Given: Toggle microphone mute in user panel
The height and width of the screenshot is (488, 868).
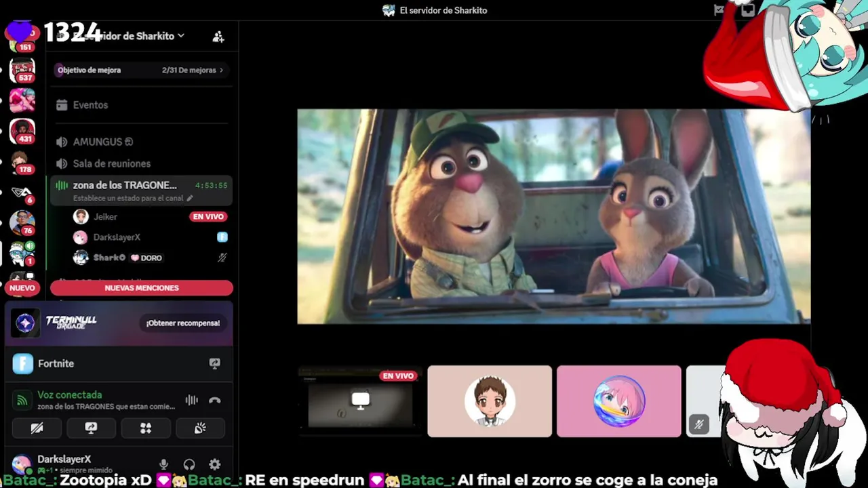Looking at the screenshot, I should [163, 464].
